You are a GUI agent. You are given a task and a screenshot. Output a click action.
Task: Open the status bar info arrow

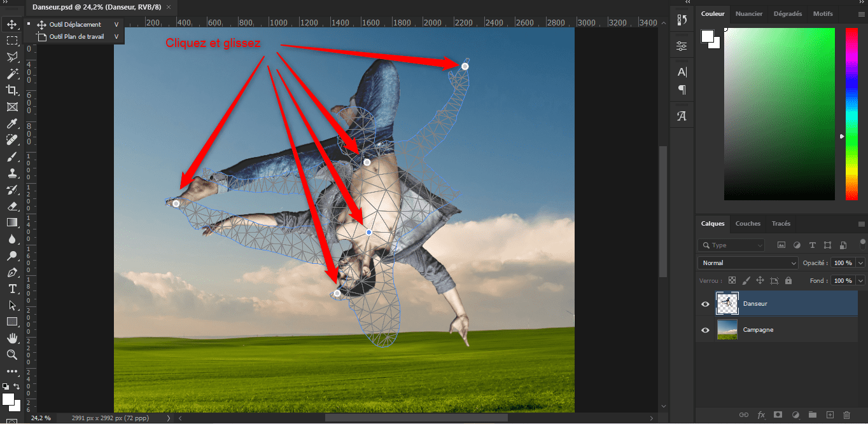(x=169, y=418)
